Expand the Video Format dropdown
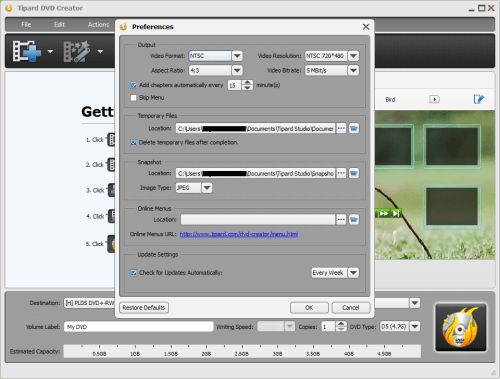The image size is (500, 379). tap(237, 56)
